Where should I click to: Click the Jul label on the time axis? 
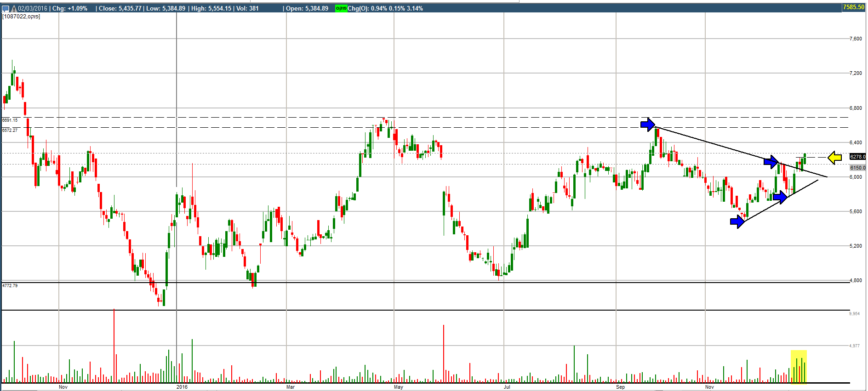coord(507,387)
